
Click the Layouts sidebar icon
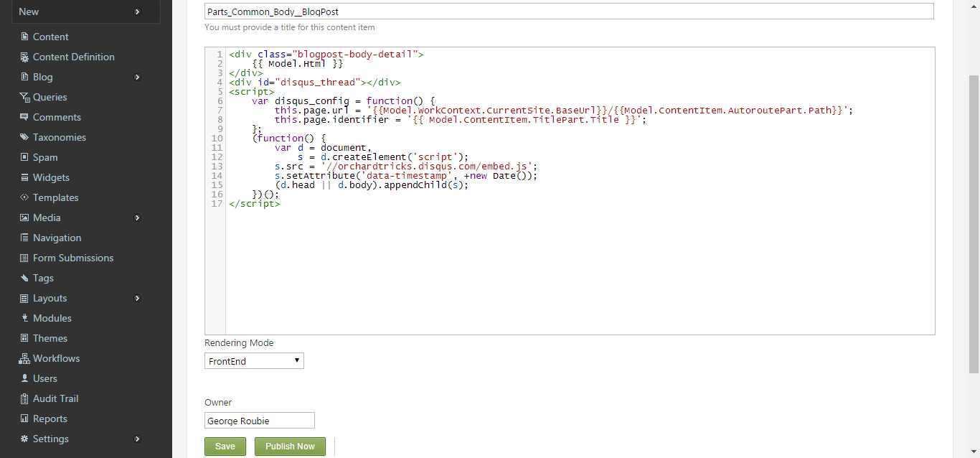[x=24, y=298]
